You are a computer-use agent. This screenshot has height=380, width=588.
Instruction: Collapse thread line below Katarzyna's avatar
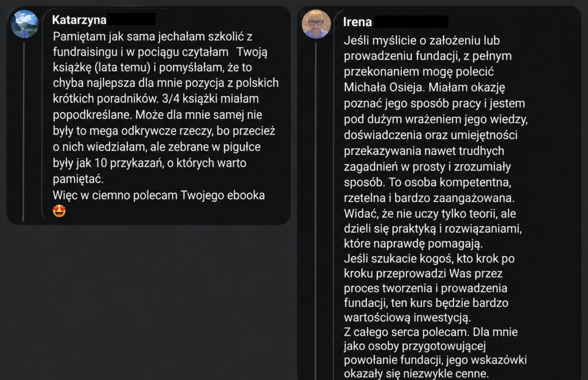coord(24,132)
